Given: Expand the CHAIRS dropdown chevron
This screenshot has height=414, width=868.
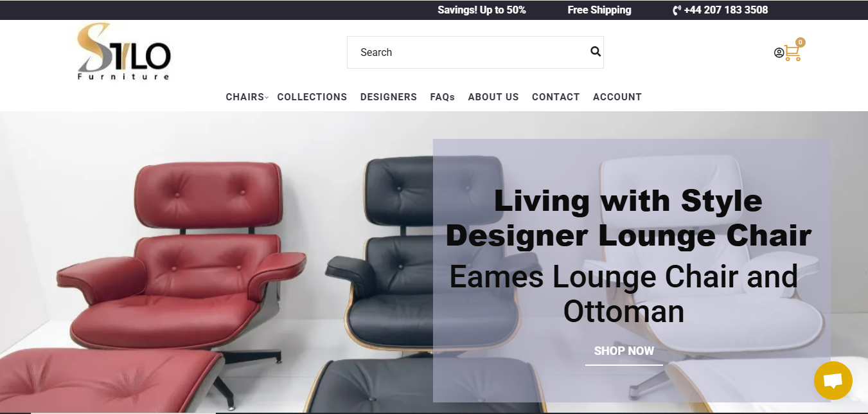Looking at the screenshot, I should (267, 97).
